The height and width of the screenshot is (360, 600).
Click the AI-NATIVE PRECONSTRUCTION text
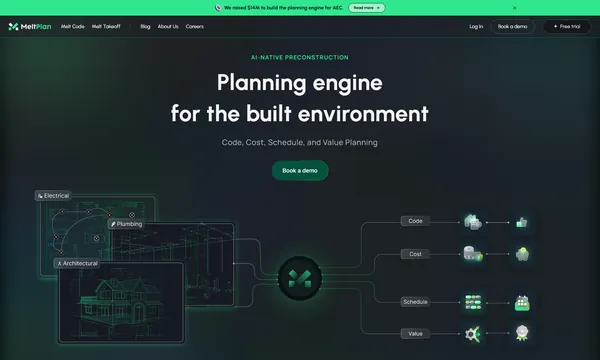pos(300,57)
